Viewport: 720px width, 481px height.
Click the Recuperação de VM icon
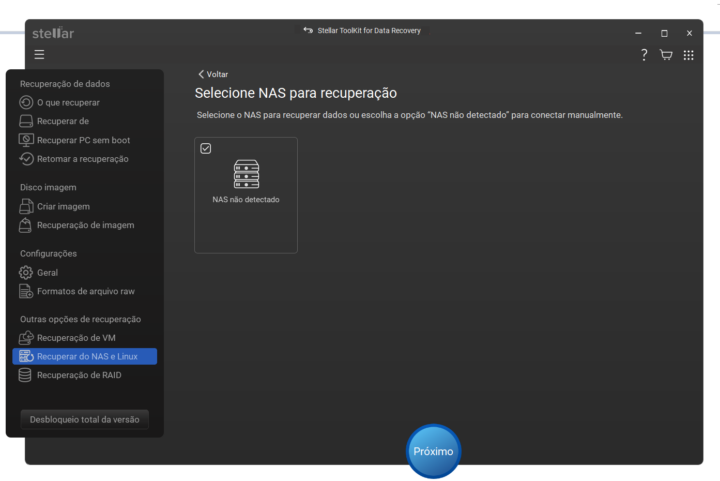point(26,338)
